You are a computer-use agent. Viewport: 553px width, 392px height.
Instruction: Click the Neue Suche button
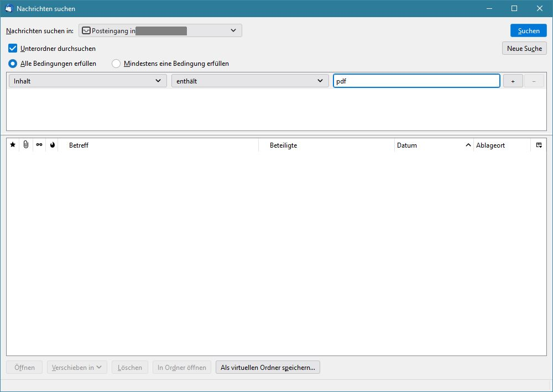pyautogui.click(x=524, y=49)
